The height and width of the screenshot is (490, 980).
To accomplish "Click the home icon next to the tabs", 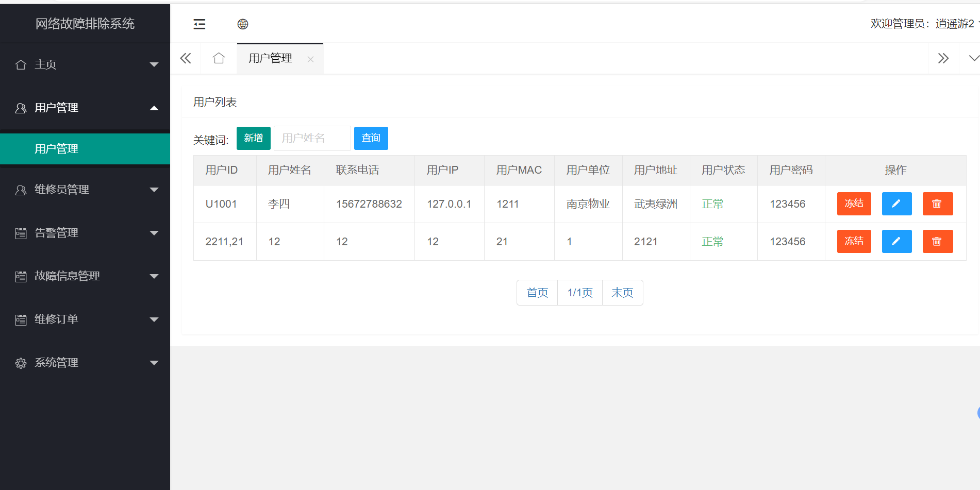I will pos(218,58).
